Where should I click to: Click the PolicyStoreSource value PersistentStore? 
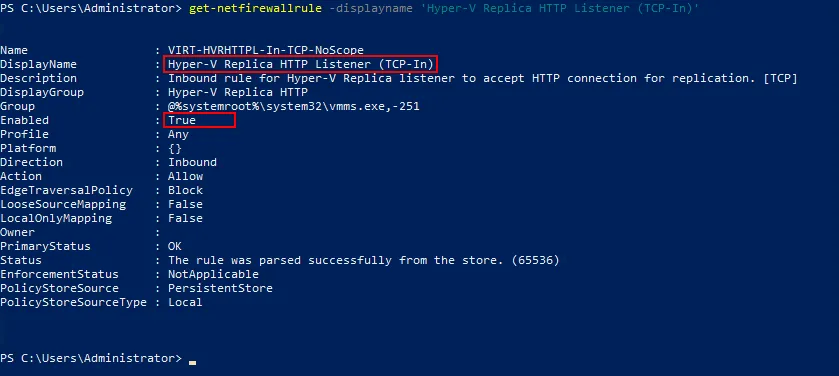click(220, 288)
